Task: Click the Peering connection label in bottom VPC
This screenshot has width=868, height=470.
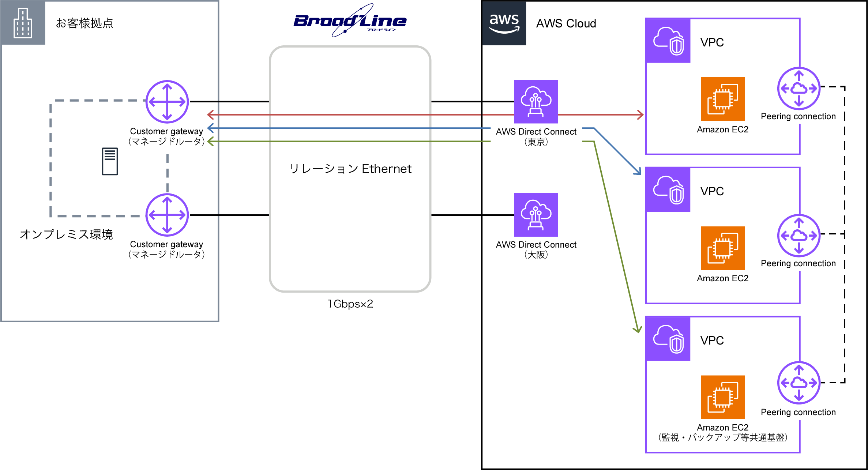Action: 798,412
